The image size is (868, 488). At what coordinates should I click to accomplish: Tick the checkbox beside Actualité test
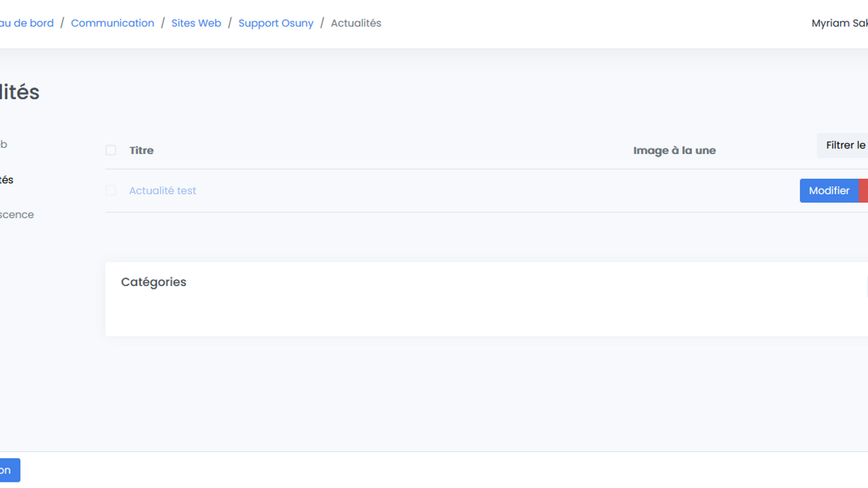click(111, 190)
